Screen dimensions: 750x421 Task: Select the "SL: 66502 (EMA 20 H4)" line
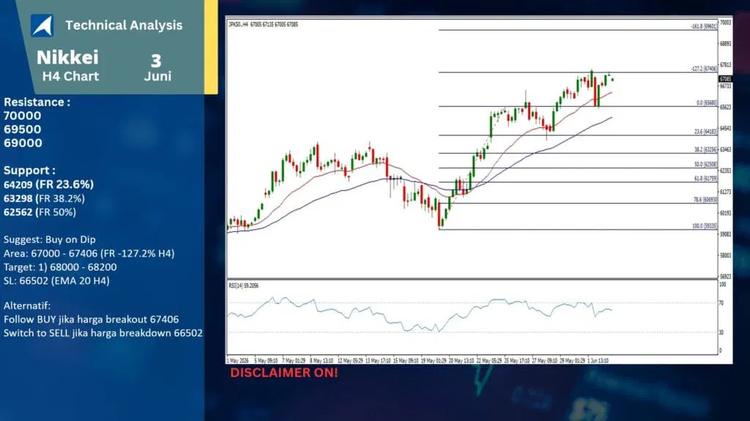pyautogui.click(x=56, y=281)
